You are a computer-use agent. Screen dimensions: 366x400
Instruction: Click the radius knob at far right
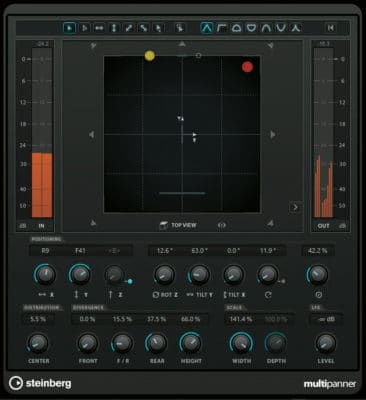coord(318,275)
